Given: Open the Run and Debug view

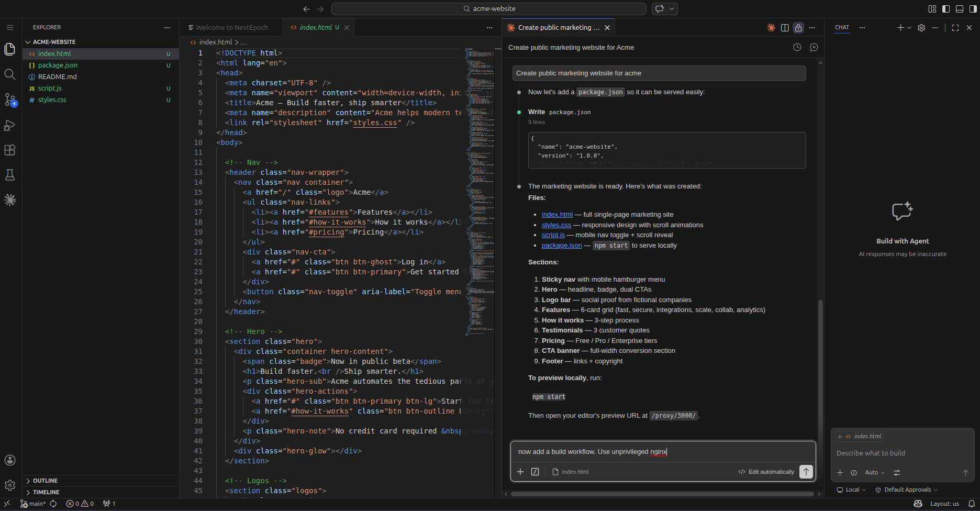Looking at the screenshot, I should [x=10, y=125].
